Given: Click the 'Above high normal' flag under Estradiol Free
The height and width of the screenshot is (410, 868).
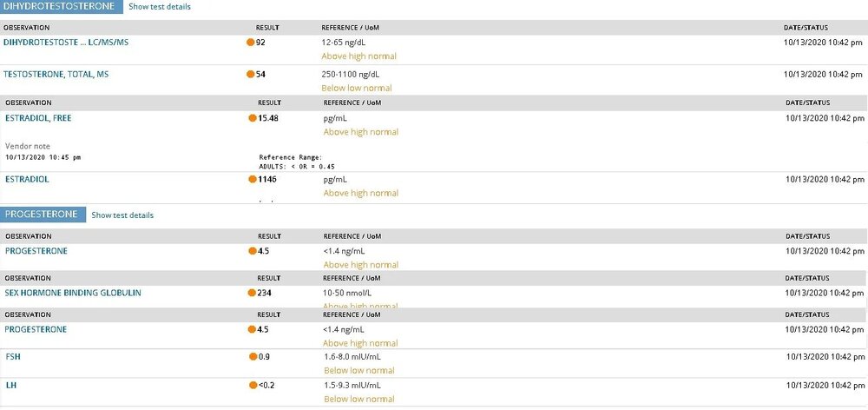Looking at the screenshot, I should [x=361, y=132].
